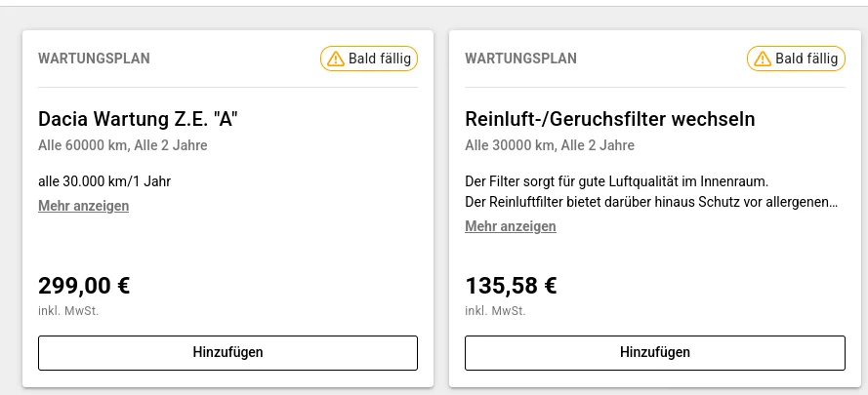The image size is (868, 395).
Task: Click 'inkl. MwSt.' below the 299,00 € price
Action: [x=68, y=311]
